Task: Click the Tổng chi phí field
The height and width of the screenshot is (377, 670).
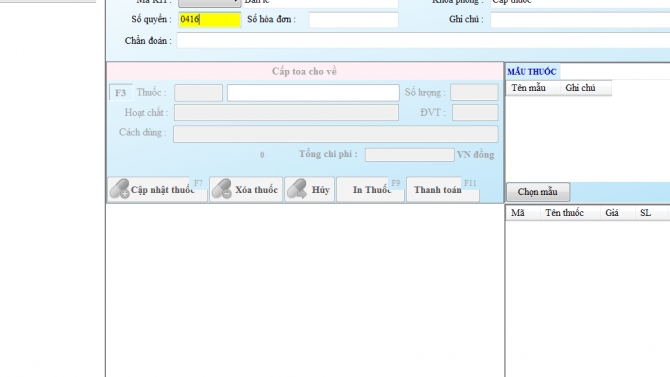Action: point(409,155)
